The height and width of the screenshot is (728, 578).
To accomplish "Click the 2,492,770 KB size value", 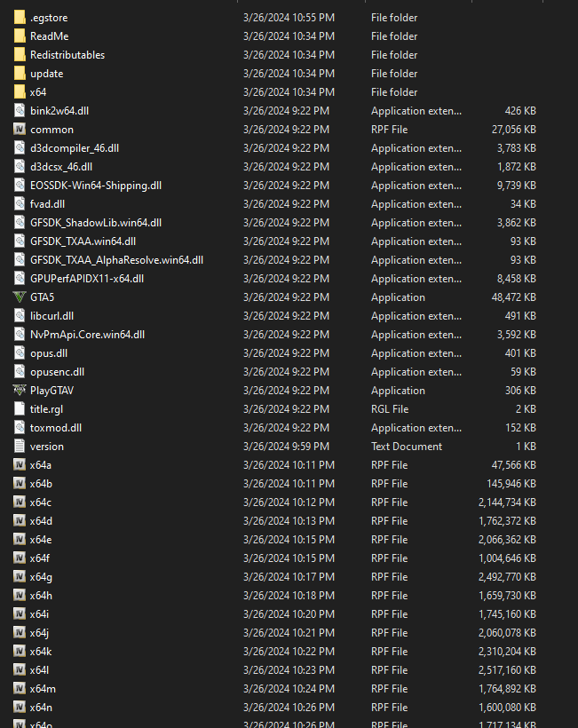I will (507, 577).
